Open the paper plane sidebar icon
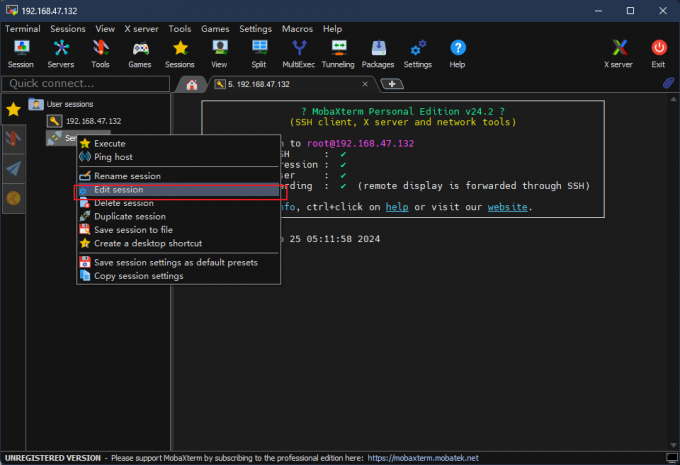Image resolution: width=680 pixels, height=465 pixels. pos(13,168)
